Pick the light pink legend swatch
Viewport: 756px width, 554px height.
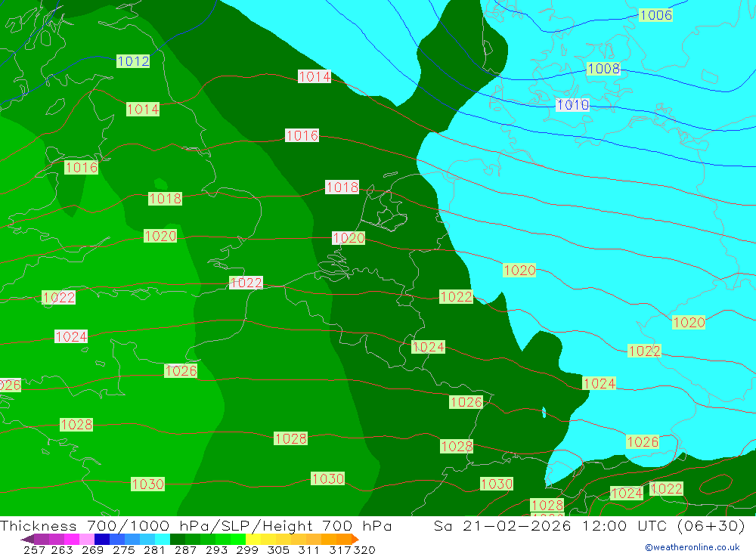tap(87, 539)
